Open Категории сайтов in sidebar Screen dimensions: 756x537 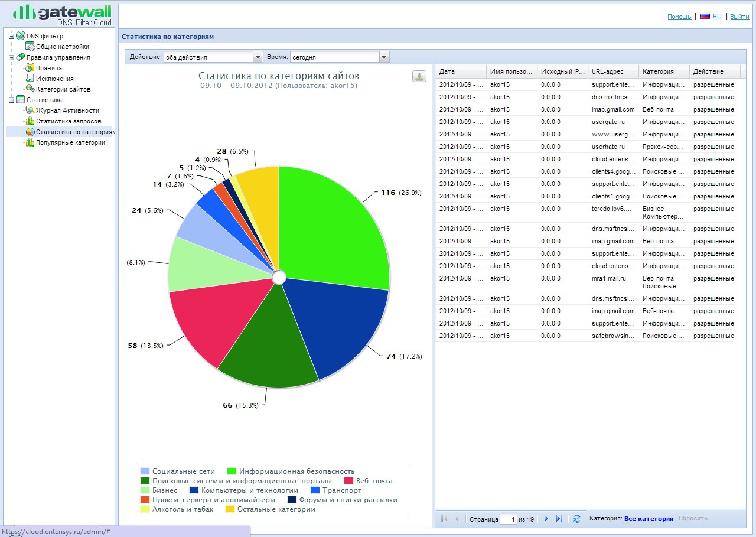[63, 89]
